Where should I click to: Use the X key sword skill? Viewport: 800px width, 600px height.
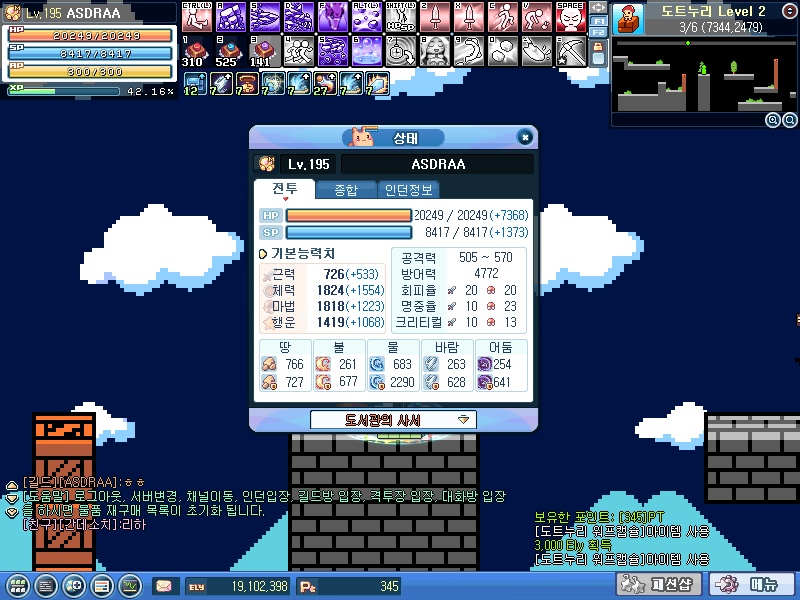tap(469, 17)
